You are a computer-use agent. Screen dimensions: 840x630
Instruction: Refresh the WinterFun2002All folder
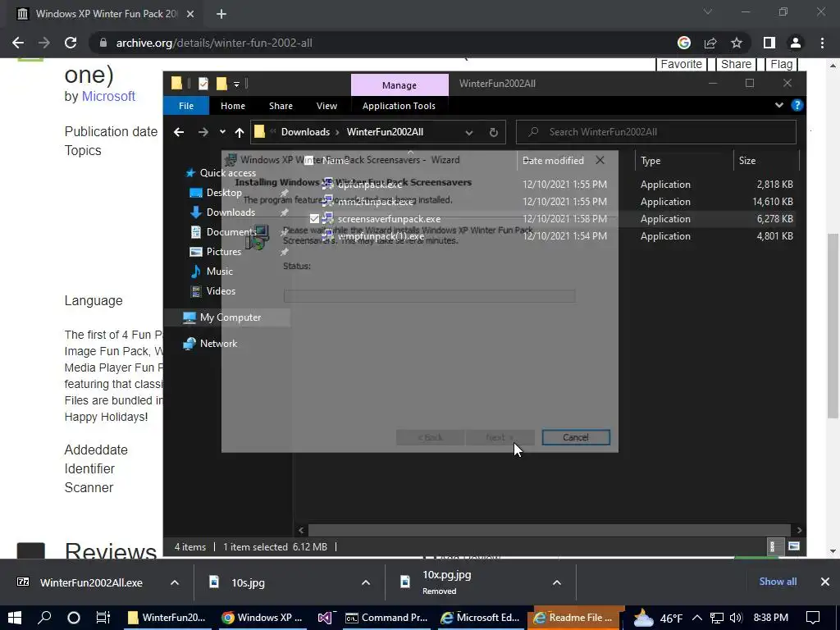(x=493, y=132)
